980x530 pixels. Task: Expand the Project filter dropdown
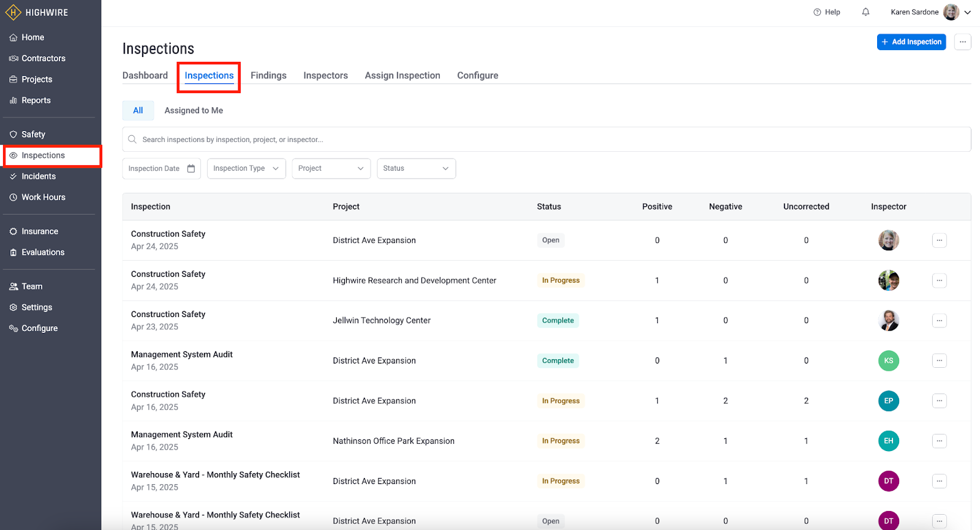tap(331, 168)
